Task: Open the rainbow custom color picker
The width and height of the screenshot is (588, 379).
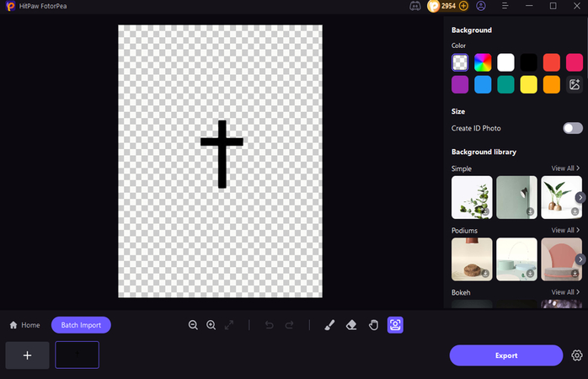Action: [x=483, y=62]
